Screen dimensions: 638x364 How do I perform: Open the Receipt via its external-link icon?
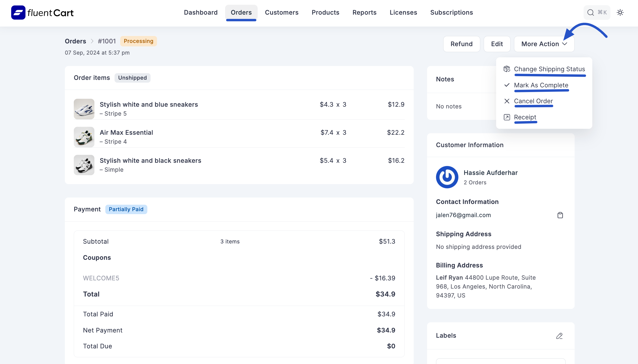coord(507,117)
